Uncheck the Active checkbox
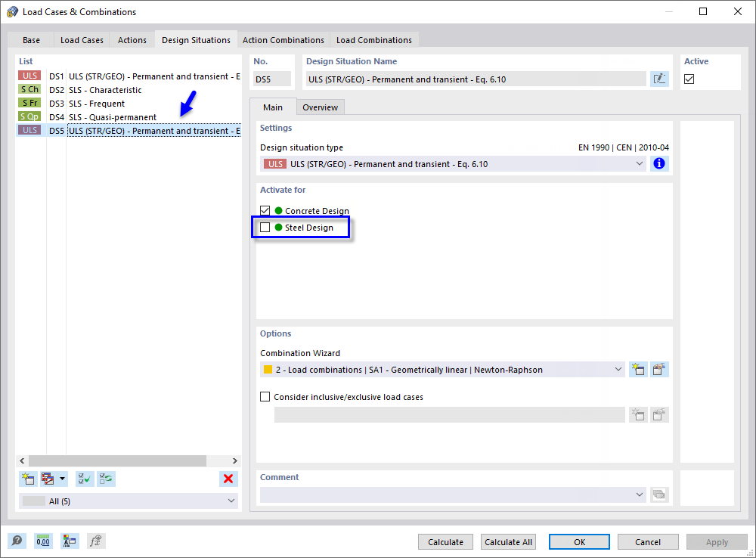The height and width of the screenshot is (558, 756). pos(689,79)
